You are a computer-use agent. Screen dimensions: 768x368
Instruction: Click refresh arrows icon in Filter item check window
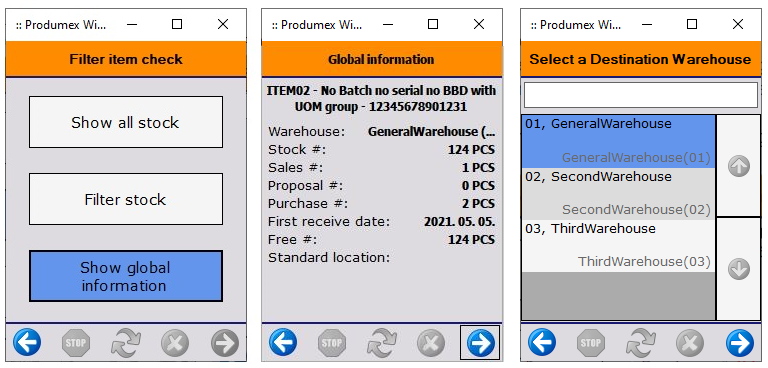126,343
